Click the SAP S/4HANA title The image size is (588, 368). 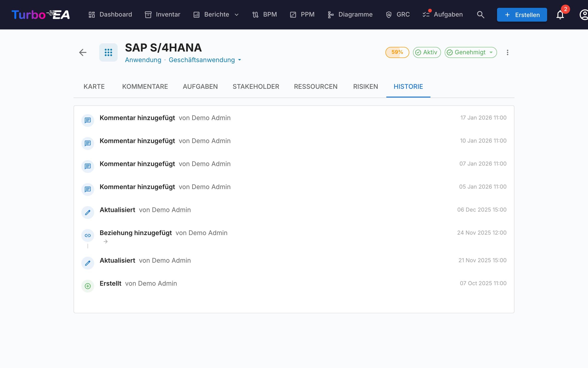tap(163, 48)
